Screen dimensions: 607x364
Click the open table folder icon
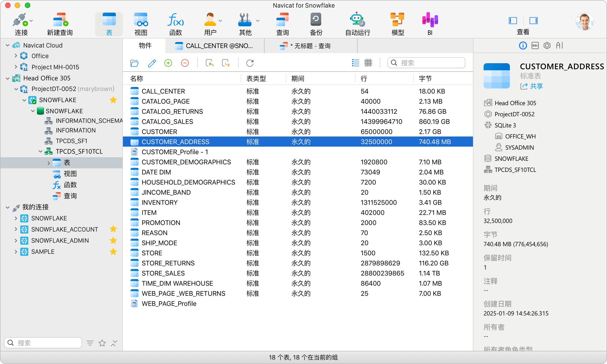coord(134,63)
